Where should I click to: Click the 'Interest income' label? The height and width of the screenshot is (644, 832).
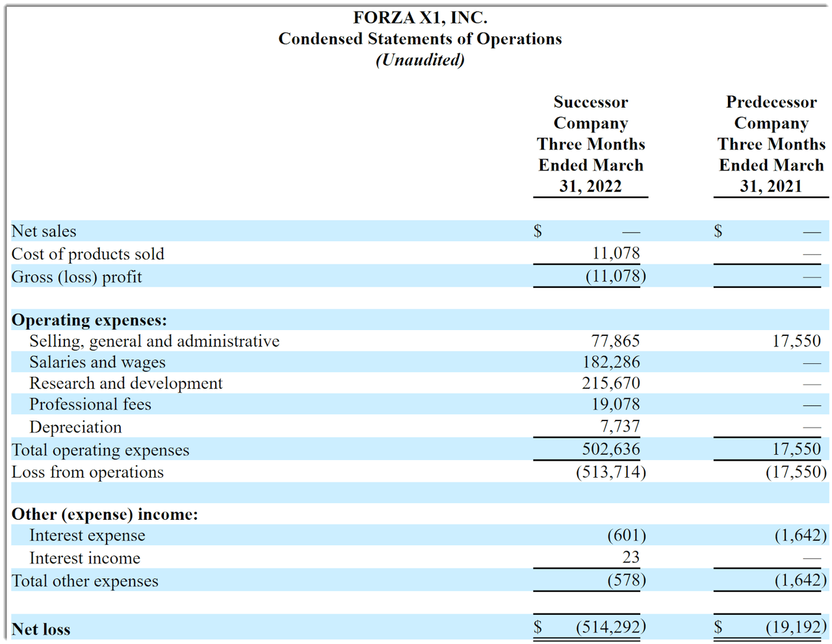(x=84, y=558)
